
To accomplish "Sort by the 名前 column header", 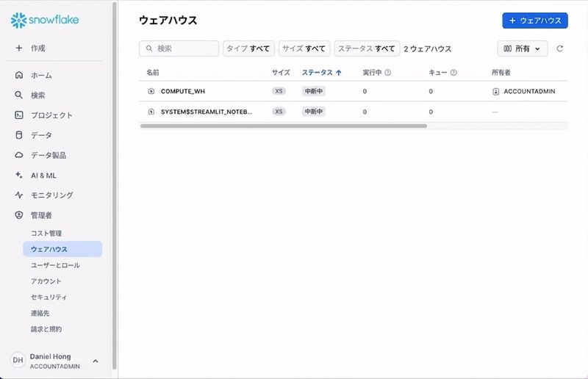I will point(153,73).
